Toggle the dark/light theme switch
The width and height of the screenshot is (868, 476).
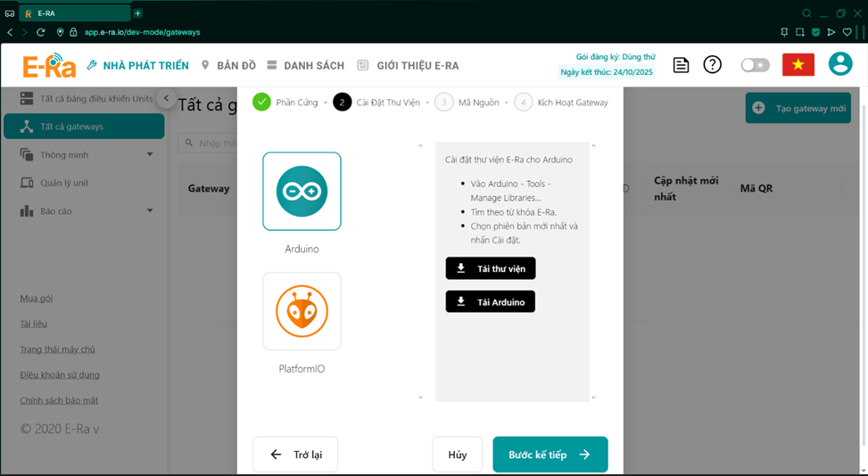(x=755, y=65)
